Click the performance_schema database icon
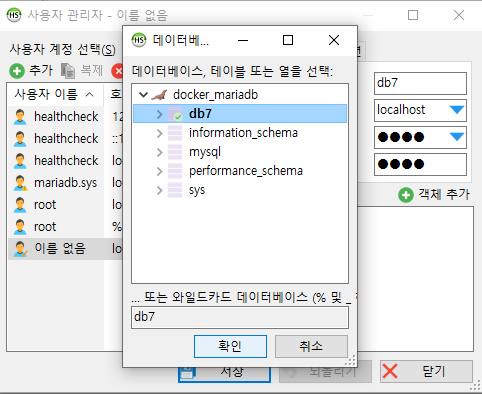482x394 pixels. (x=175, y=171)
